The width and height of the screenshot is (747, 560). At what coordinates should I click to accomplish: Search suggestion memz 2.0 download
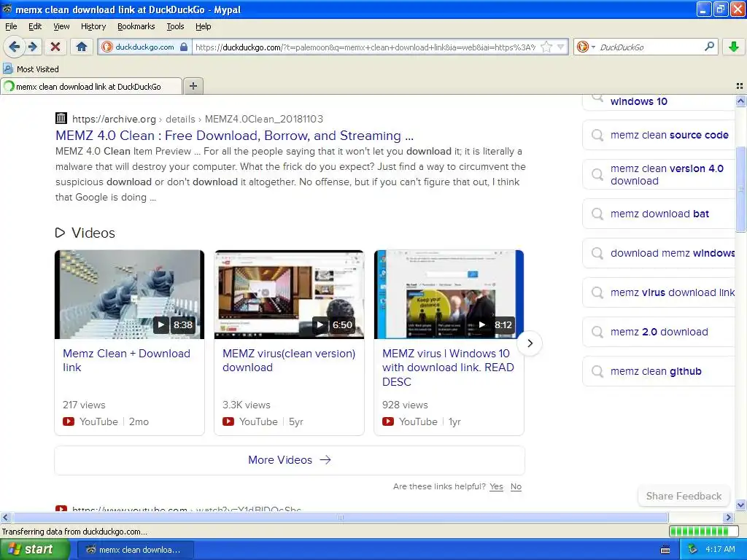pyautogui.click(x=659, y=332)
